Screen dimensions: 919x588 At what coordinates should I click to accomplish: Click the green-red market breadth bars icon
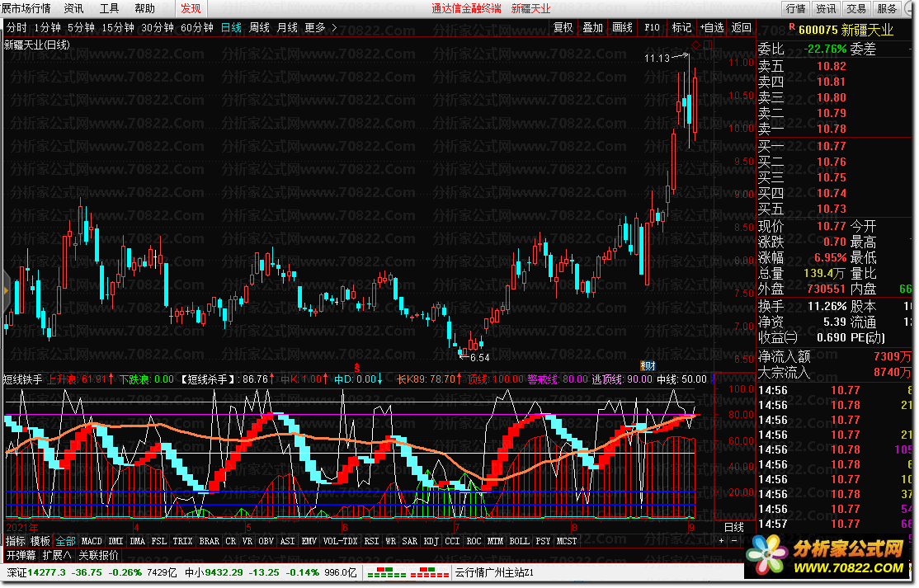385,573
